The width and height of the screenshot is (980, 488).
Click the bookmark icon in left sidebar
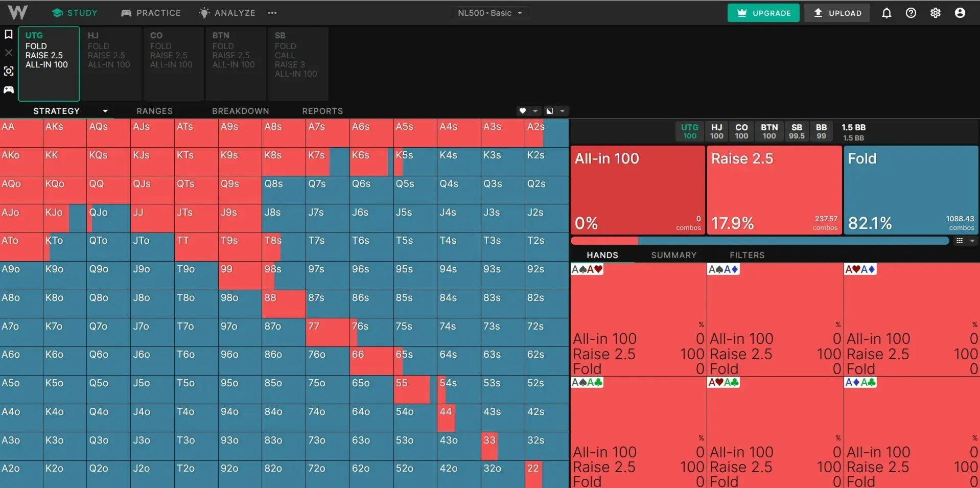coord(9,34)
